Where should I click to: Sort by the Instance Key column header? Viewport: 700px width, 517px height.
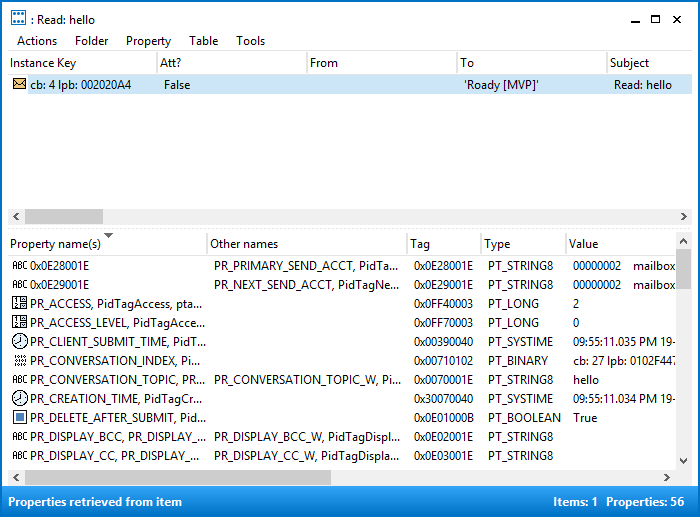(x=43, y=63)
